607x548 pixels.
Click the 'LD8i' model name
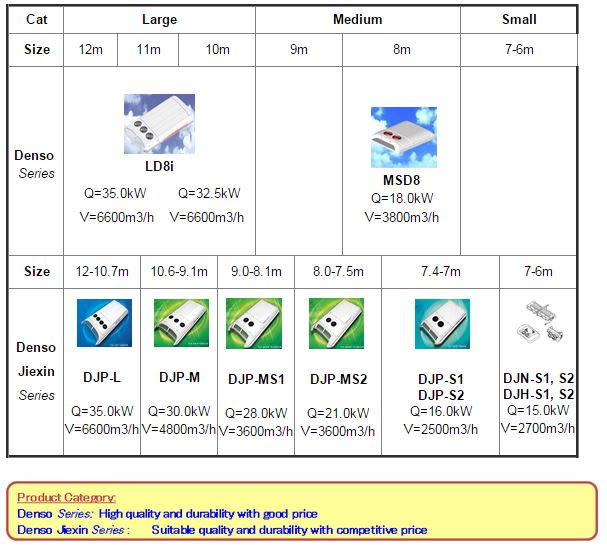pos(159,166)
